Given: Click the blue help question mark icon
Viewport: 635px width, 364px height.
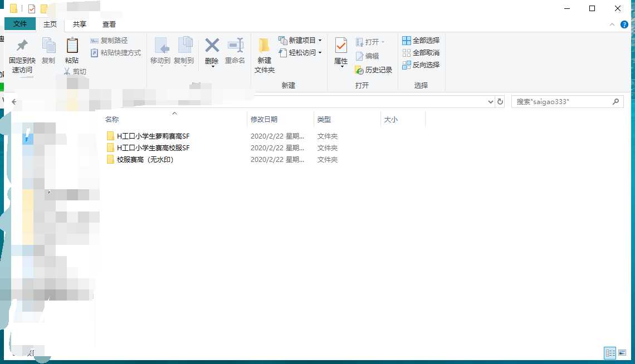Looking at the screenshot, I should tap(624, 24).
